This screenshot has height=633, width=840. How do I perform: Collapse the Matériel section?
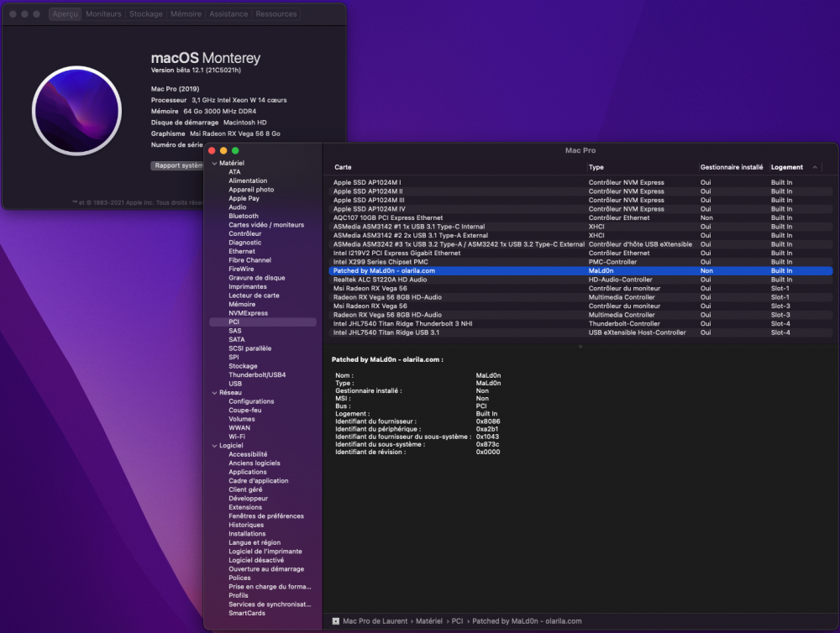(x=214, y=164)
